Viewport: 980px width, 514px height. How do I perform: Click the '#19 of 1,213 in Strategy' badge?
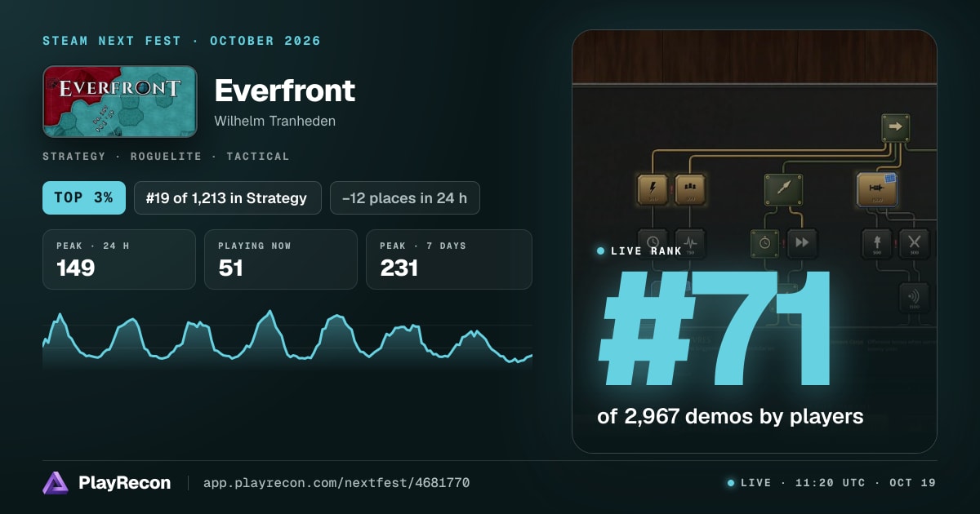(228, 197)
